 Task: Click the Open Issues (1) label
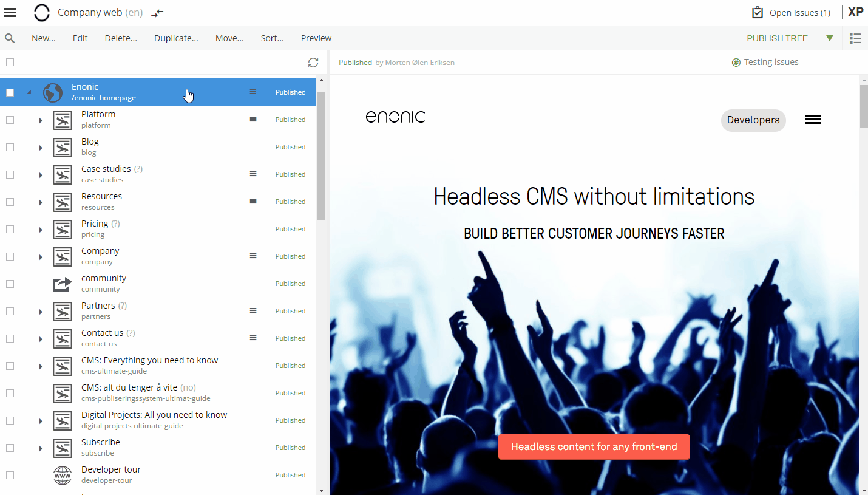point(800,13)
